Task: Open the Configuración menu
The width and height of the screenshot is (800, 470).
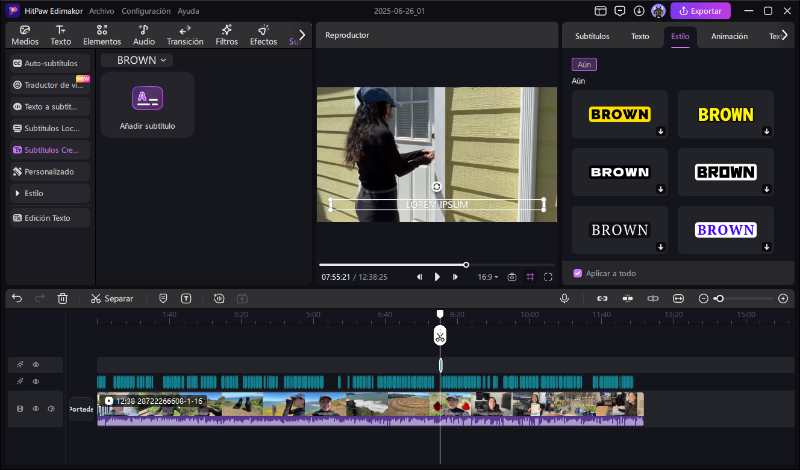Action: [145, 11]
